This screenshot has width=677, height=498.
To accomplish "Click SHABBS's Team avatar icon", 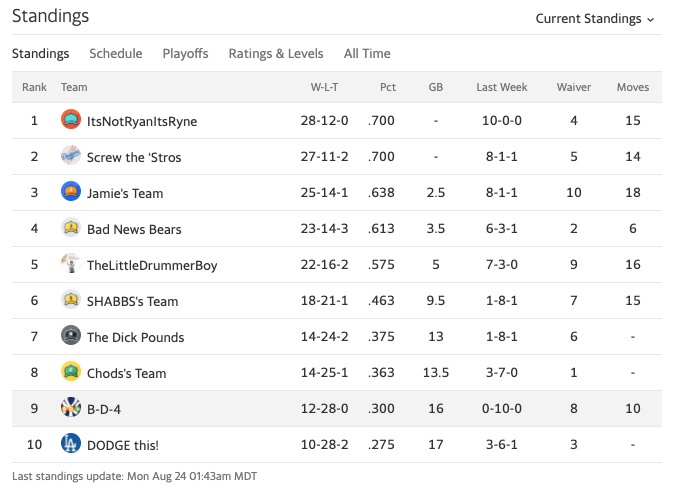I will click(x=70, y=300).
